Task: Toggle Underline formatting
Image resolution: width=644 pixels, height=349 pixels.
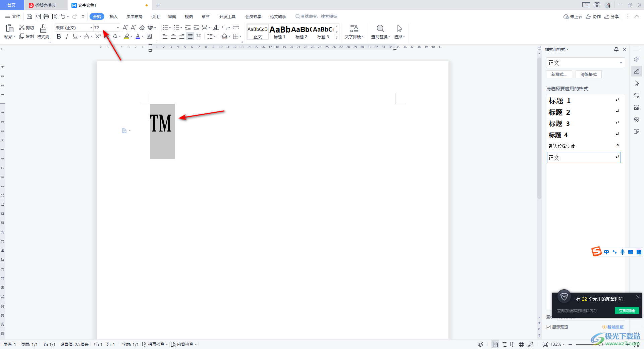Action: tap(75, 36)
